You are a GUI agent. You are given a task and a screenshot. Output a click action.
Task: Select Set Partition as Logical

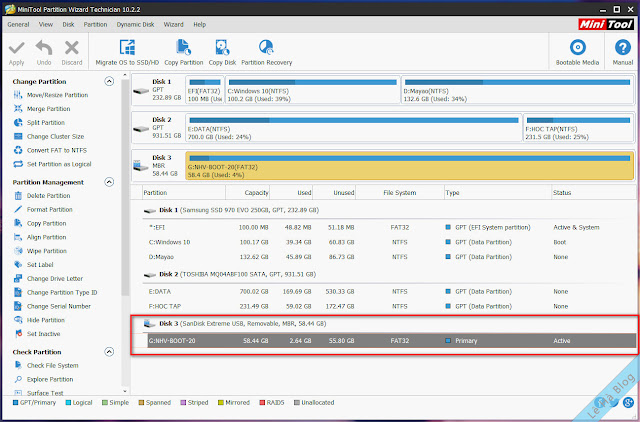(x=52, y=164)
